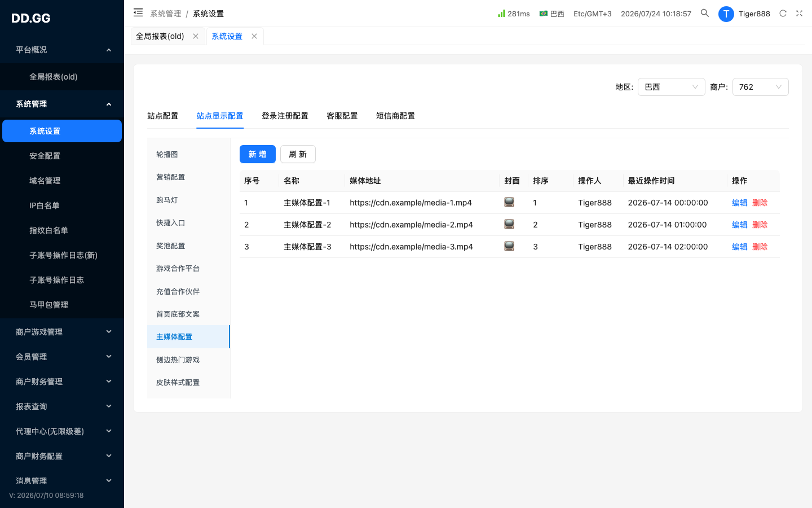The height and width of the screenshot is (508, 812).
Task: Open cover thumbnail for 主媒体配置-1
Action: click(x=509, y=202)
